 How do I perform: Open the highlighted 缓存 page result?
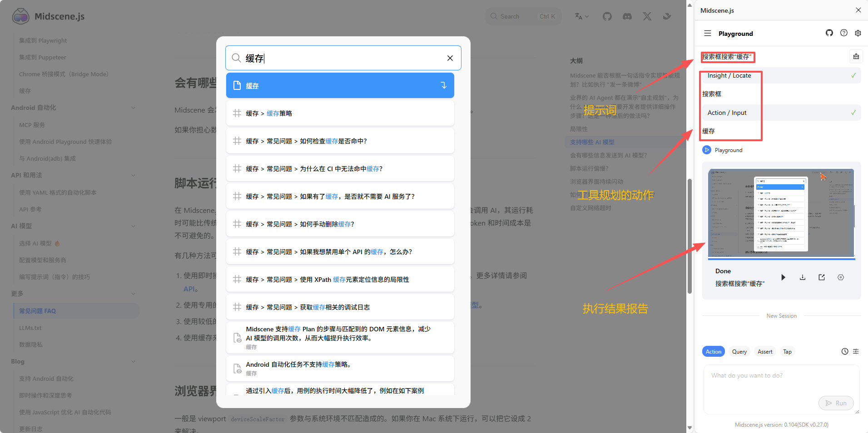[340, 85]
